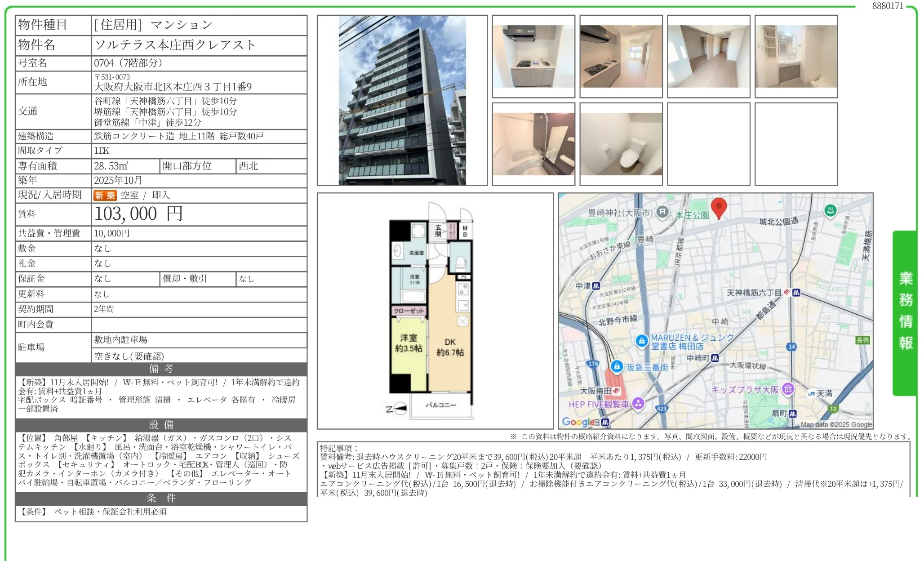Open the first kitchen stove thumbnail
The height and width of the screenshot is (561, 924).
point(533,56)
